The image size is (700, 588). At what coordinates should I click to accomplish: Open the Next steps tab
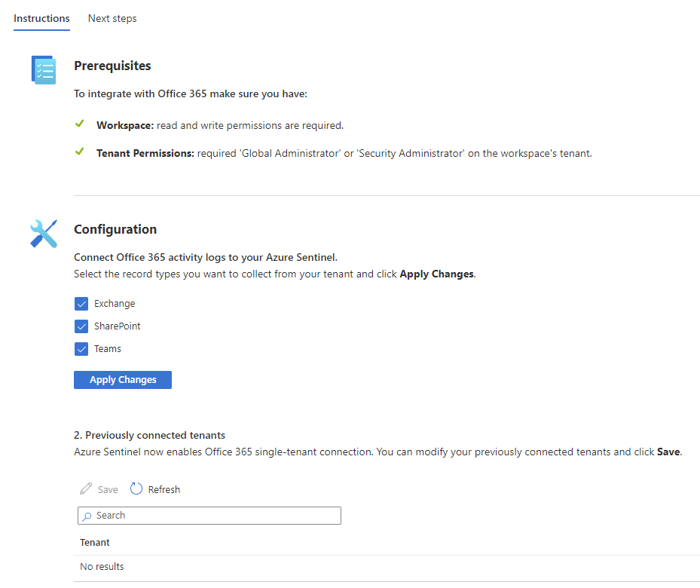(x=112, y=18)
